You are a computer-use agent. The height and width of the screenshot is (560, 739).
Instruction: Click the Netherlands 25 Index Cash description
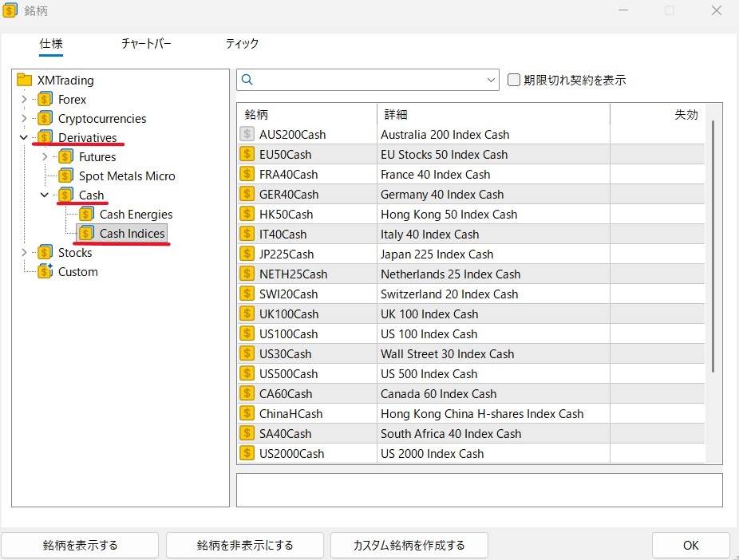(x=451, y=274)
